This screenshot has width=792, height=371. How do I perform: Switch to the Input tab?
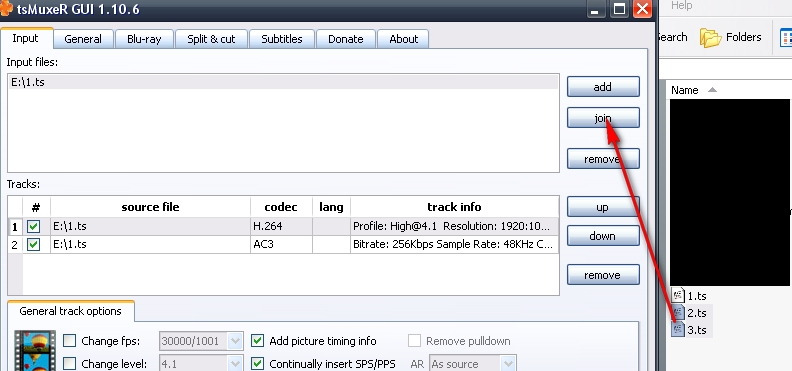(26, 38)
